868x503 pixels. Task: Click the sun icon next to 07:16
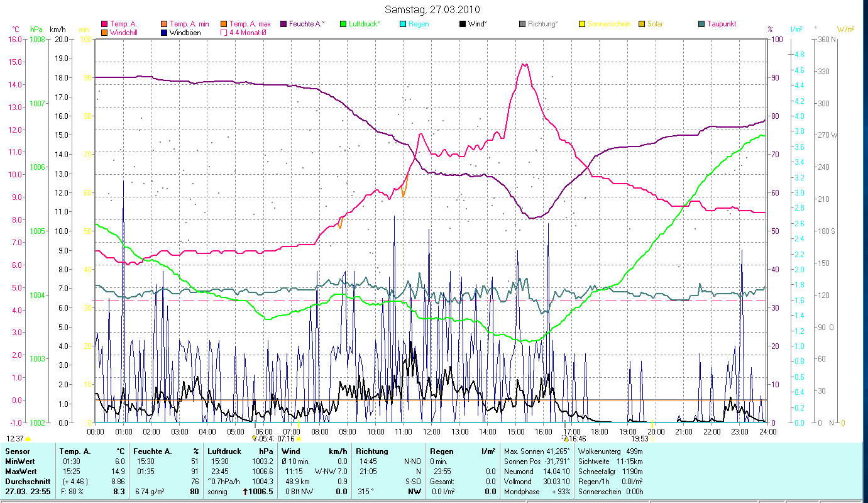pyautogui.click(x=299, y=439)
